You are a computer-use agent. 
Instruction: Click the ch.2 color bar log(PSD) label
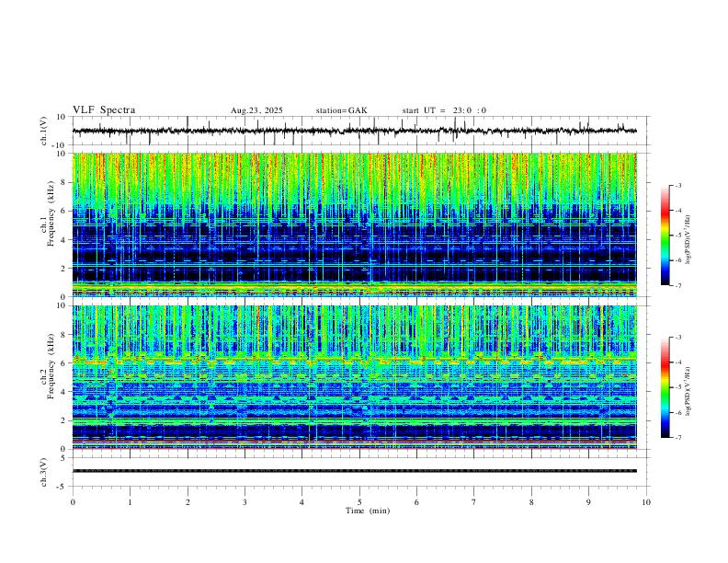tap(688, 391)
